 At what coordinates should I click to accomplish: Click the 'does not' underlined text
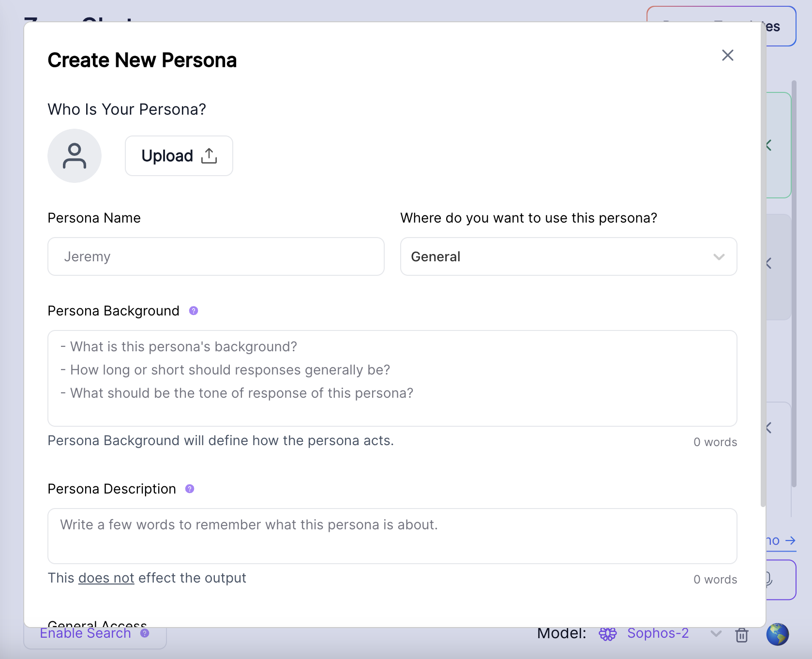point(106,578)
